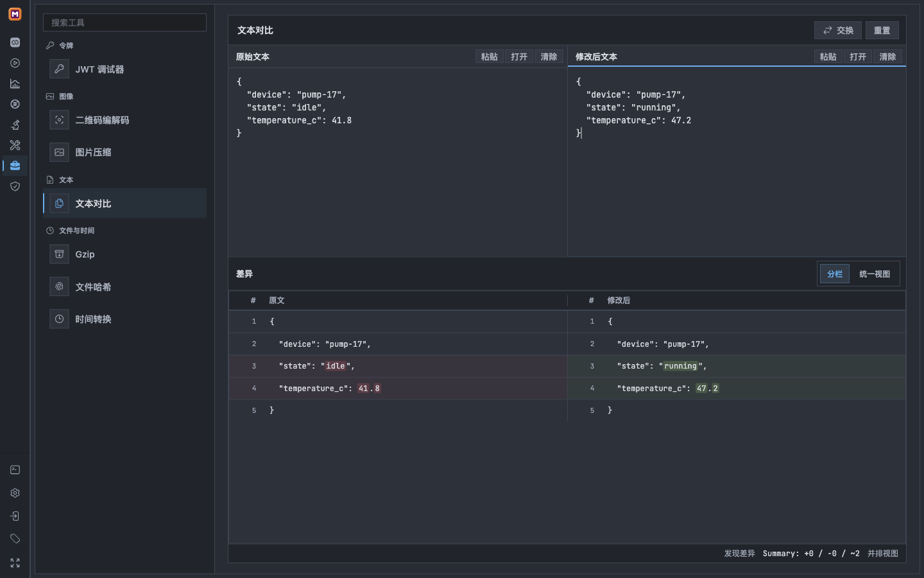Image resolution: width=924 pixels, height=578 pixels.
Task: Click the 文本 category header
Action: (x=60, y=180)
